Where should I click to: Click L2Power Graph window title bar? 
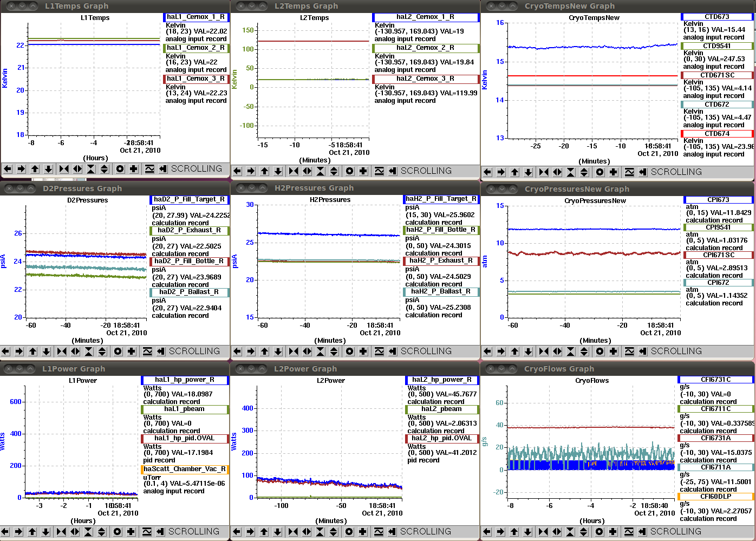[355, 369]
